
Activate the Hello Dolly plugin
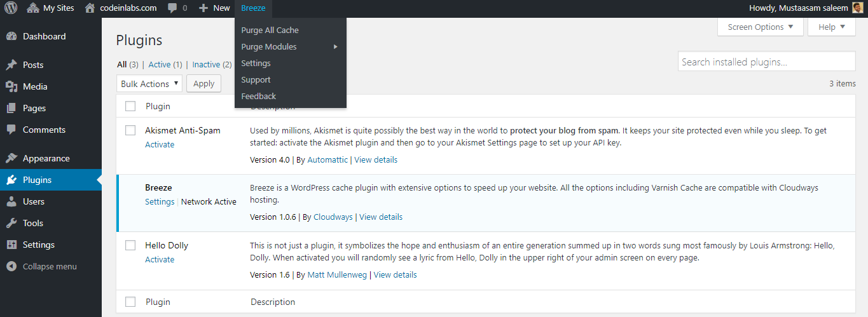(x=160, y=259)
